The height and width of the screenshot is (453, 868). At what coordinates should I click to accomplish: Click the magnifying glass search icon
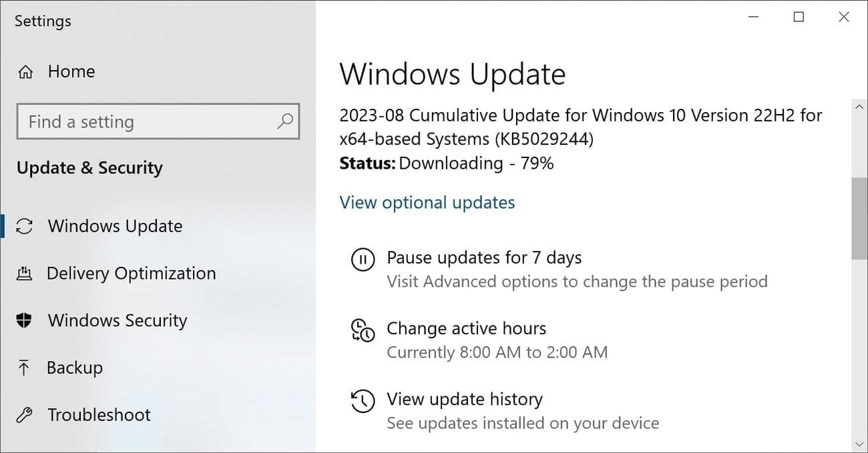pos(285,122)
